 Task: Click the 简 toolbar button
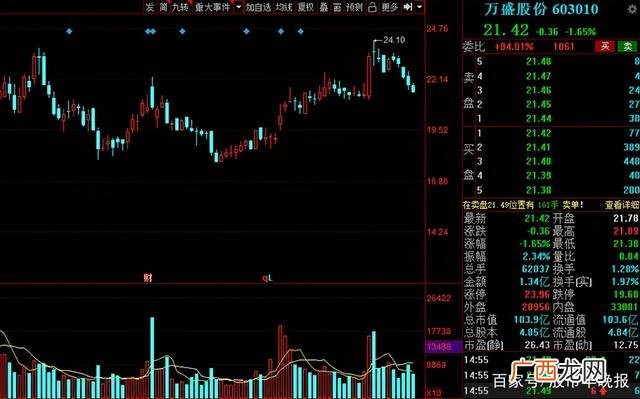[164, 7]
